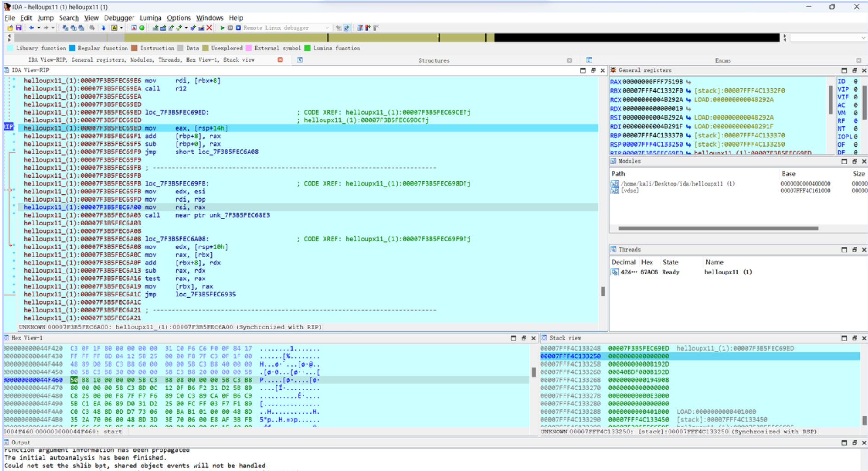This screenshot has height=471, width=868.
Task: Terminate process with blue stop button
Action: (238, 28)
